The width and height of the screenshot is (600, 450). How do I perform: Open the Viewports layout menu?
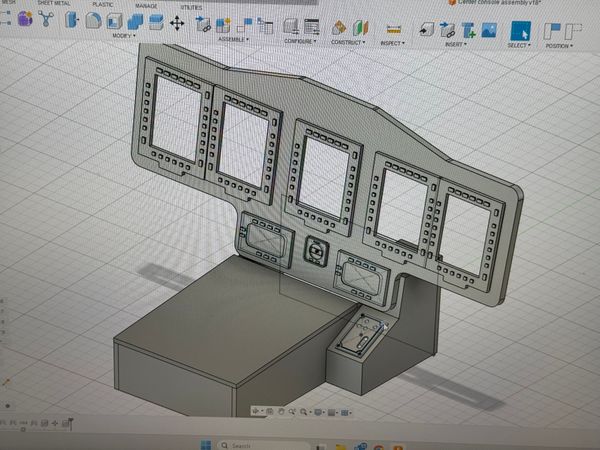tap(346, 413)
